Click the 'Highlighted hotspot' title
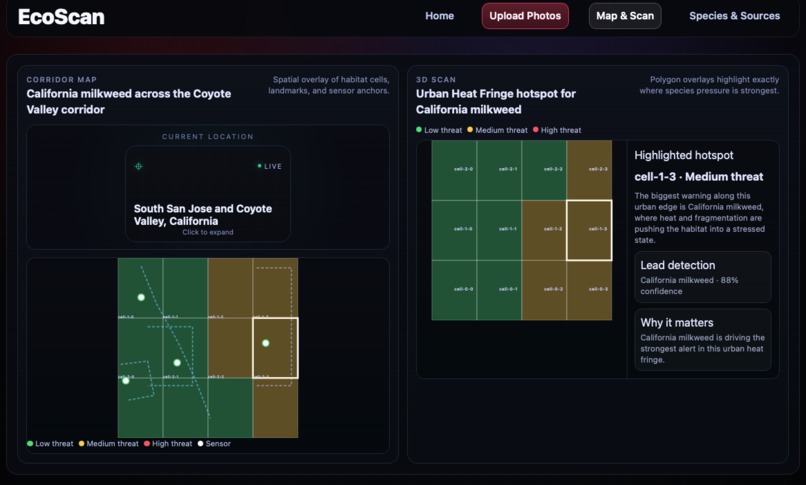Viewport: 806px width, 485px height. [684, 155]
